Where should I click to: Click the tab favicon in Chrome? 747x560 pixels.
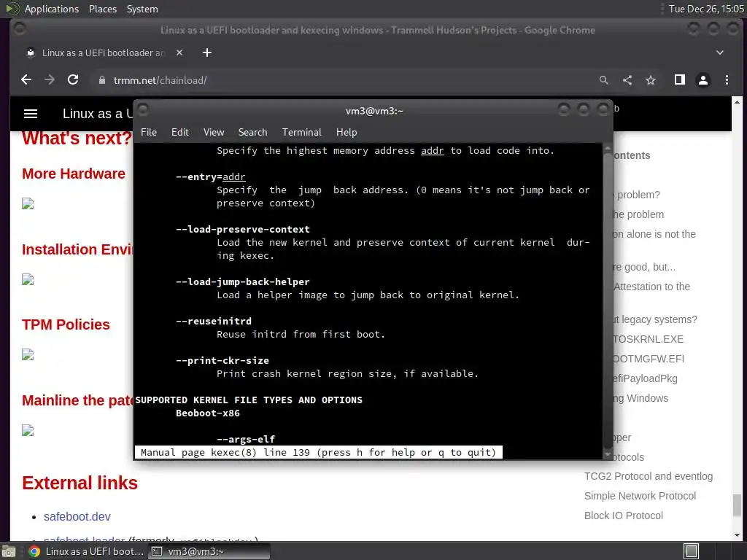31,52
